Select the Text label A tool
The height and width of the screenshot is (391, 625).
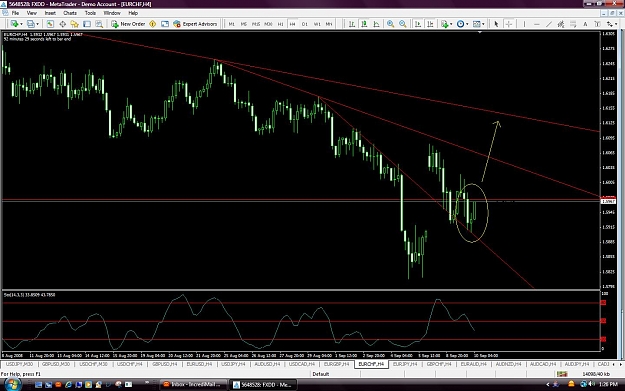(x=585, y=24)
